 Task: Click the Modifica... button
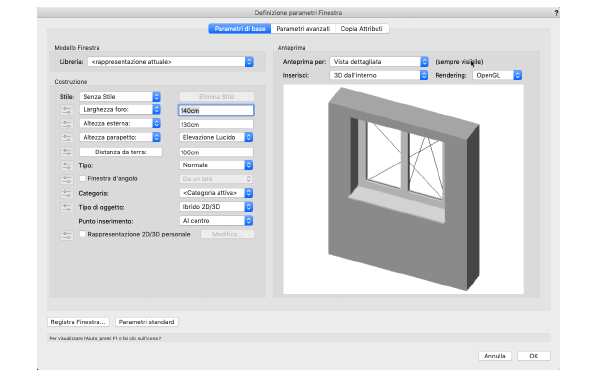(x=227, y=235)
